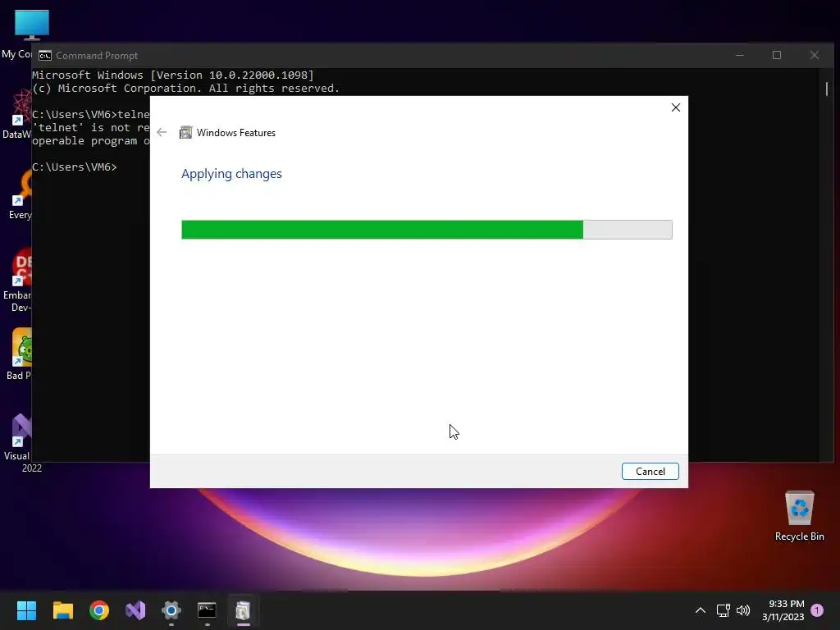Open Visual Studio from the taskbar
The width and height of the screenshot is (840, 630).
[x=135, y=610]
